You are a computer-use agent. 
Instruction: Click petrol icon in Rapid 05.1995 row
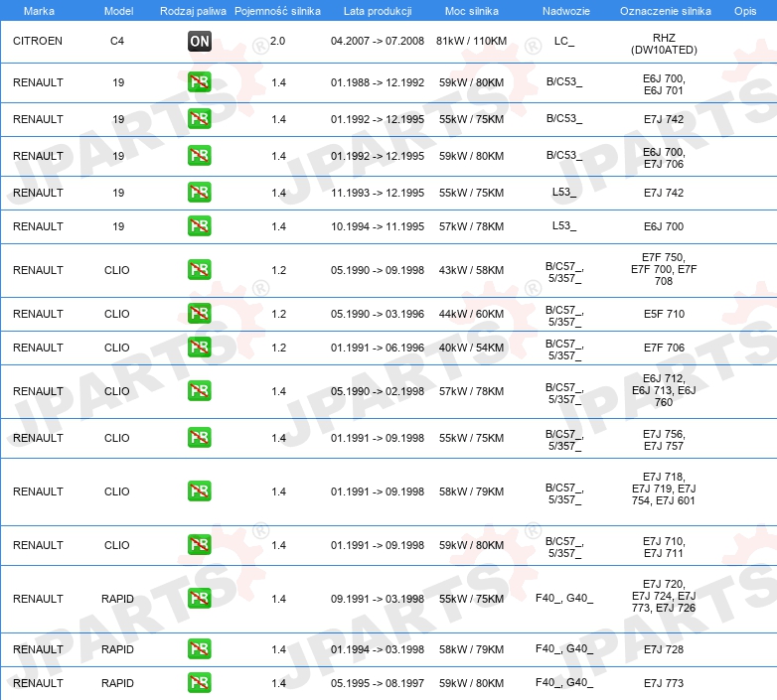(200, 683)
